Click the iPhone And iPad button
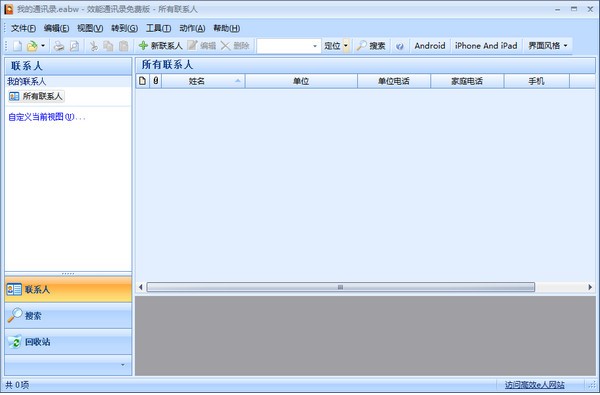Image resolution: width=600 pixels, height=395 pixels. [x=486, y=46]
